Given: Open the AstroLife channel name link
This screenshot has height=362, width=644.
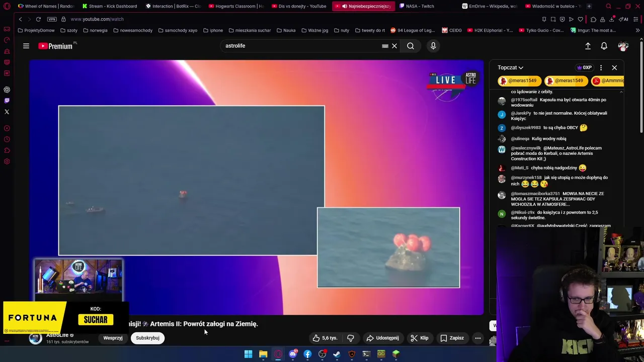Looking at the screenshot, I should click(57, 335).
